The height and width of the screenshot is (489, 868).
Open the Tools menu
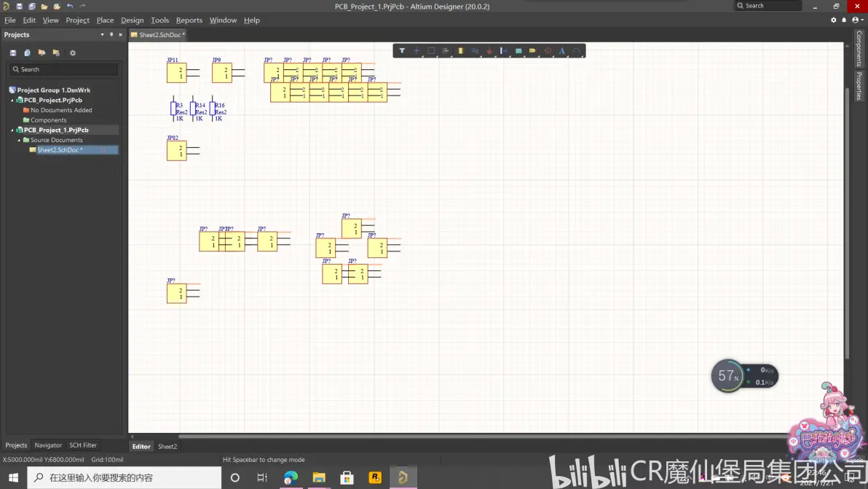pos(160,20)
